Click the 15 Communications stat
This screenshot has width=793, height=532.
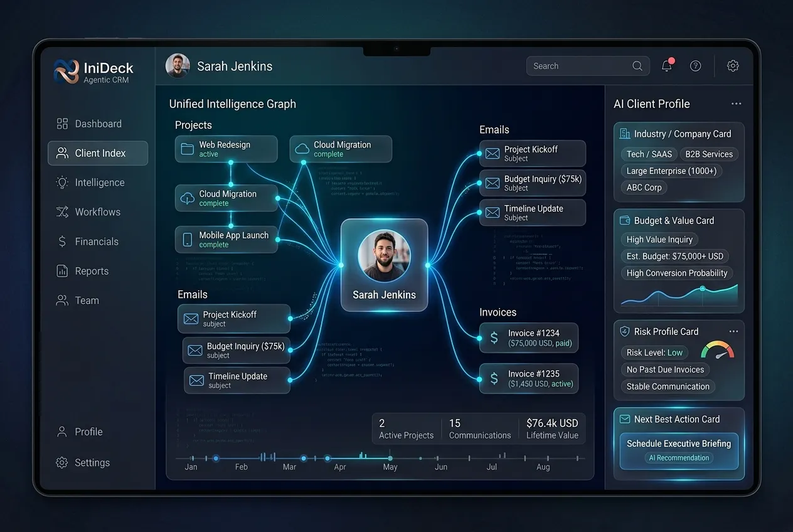pyautogui.click(x=480, y=429)
